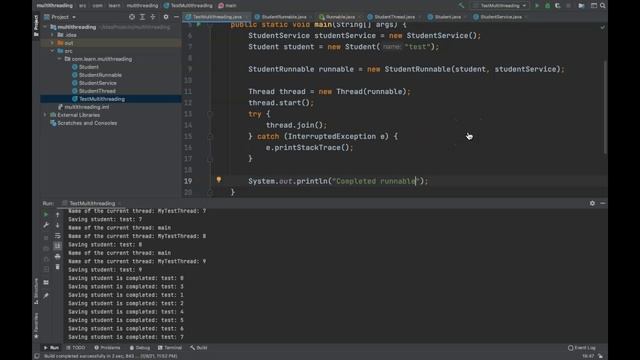Click Collapse All in Project panel
The height and width of the screenshot is (360, 640).
point(153,17)
